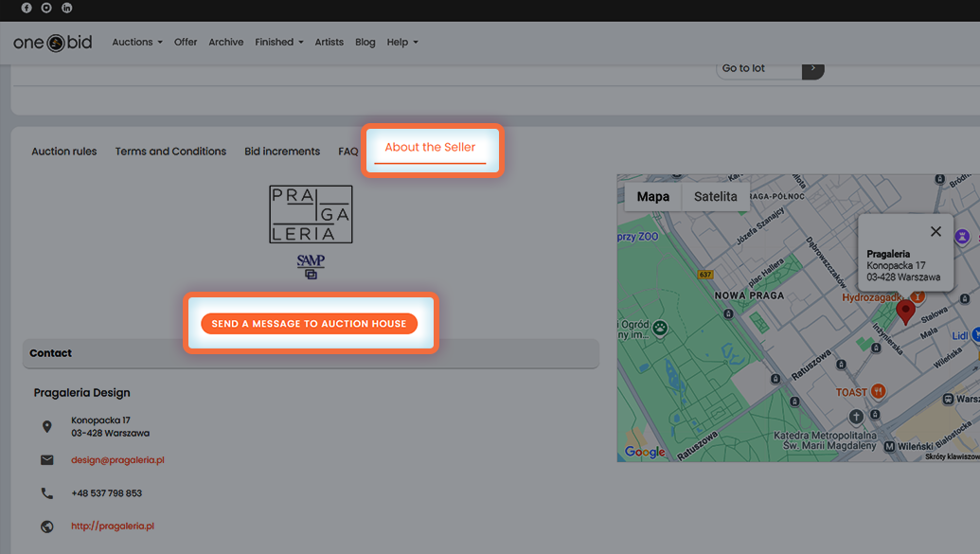This screenshot has height=554, width=980.
Task: Switch to the FAQ tab
Action: point(348,152)
